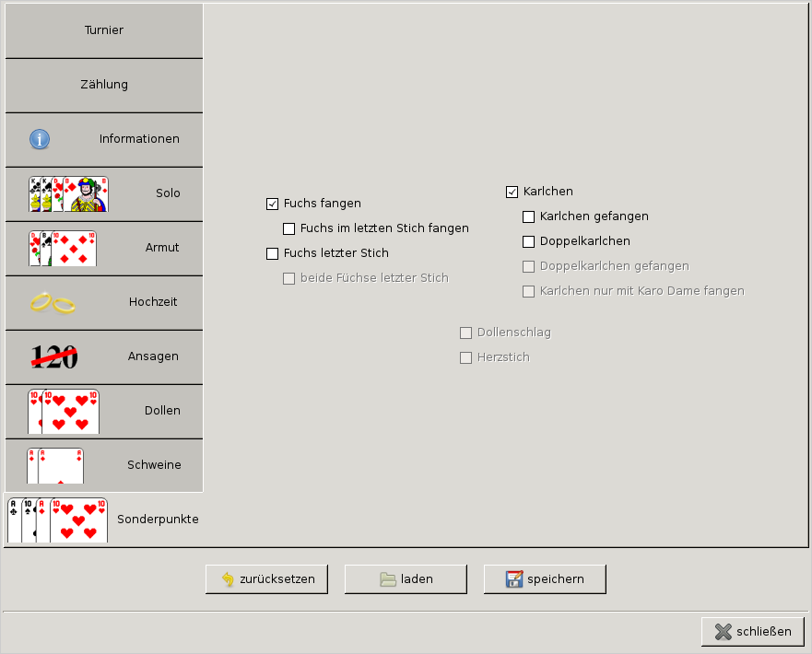The image size is (812, 654).
Task: Enable the Fuchs letzter Stich option
Action: (x=272, y=253)
